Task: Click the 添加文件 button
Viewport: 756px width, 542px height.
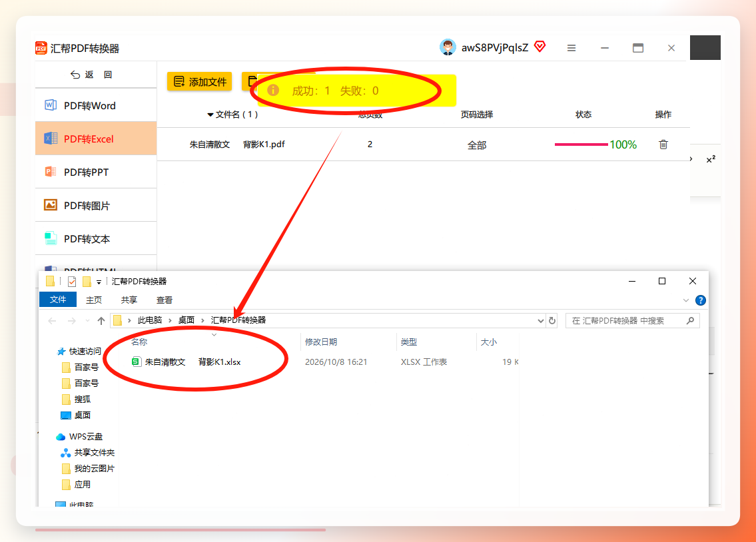Action: click(200, 81)
